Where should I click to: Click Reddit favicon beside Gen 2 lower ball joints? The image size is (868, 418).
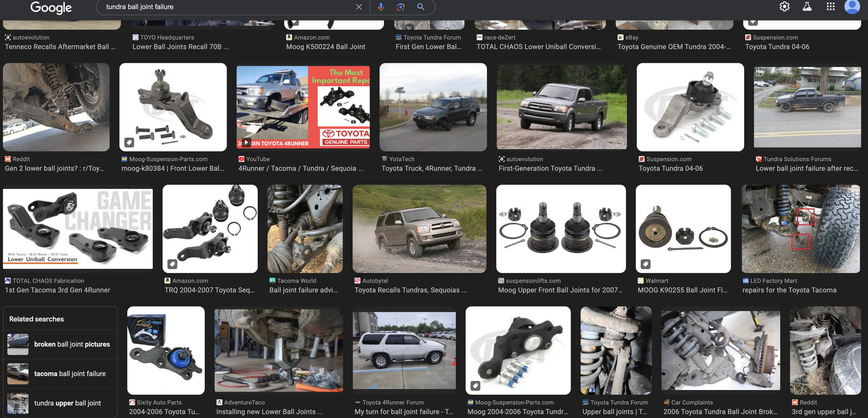(8, 159)
